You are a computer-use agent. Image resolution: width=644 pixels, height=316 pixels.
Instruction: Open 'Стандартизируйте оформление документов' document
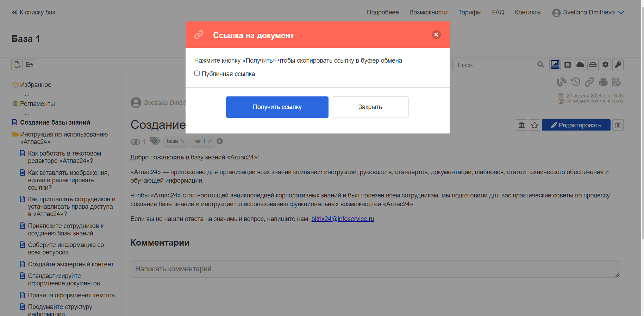coord(64,279)
